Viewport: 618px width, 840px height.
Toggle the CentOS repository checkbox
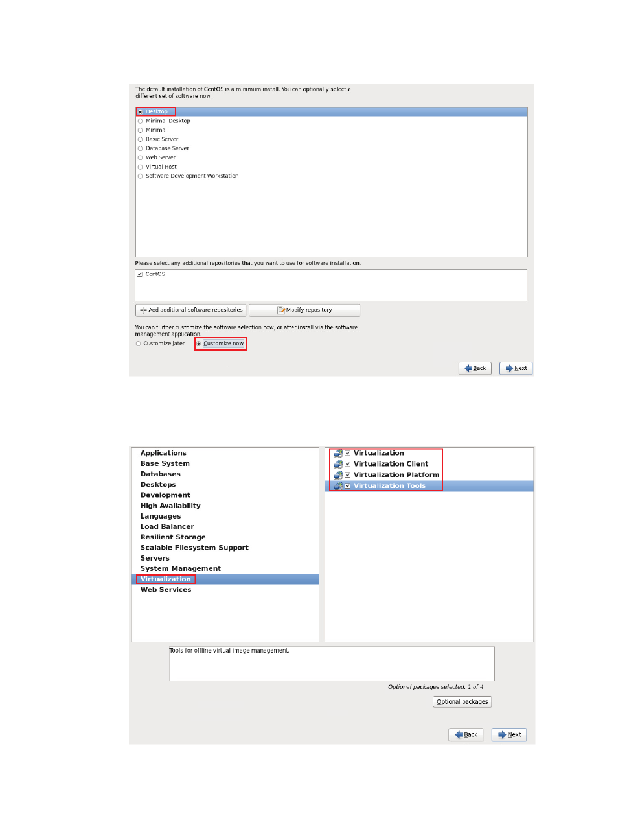point(139,274)
